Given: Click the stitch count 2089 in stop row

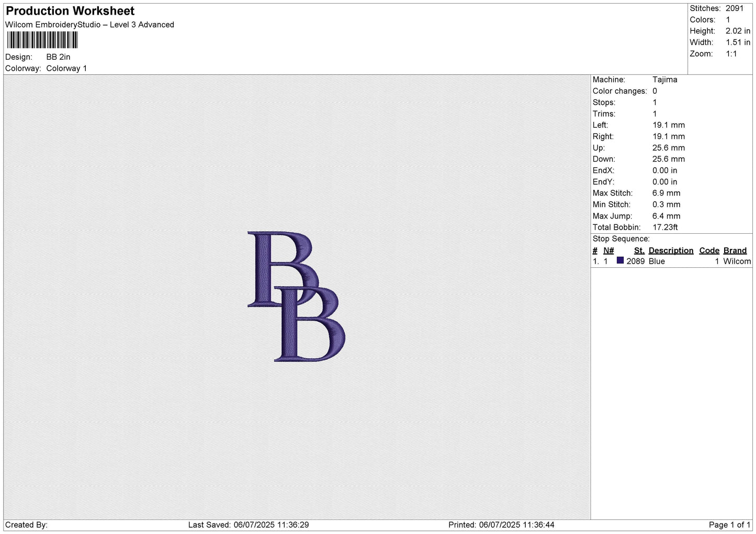Looking at the screenshot, I should tap(635, 262).
